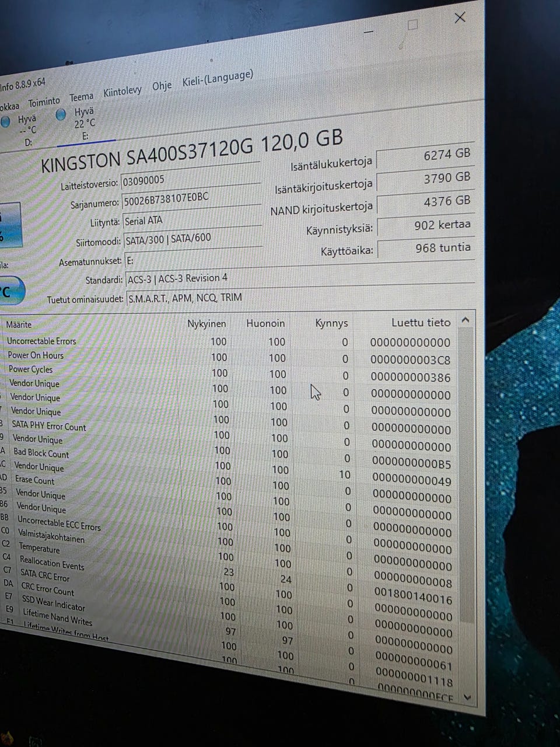Click the raw value 000000000386

click(411, 378)
